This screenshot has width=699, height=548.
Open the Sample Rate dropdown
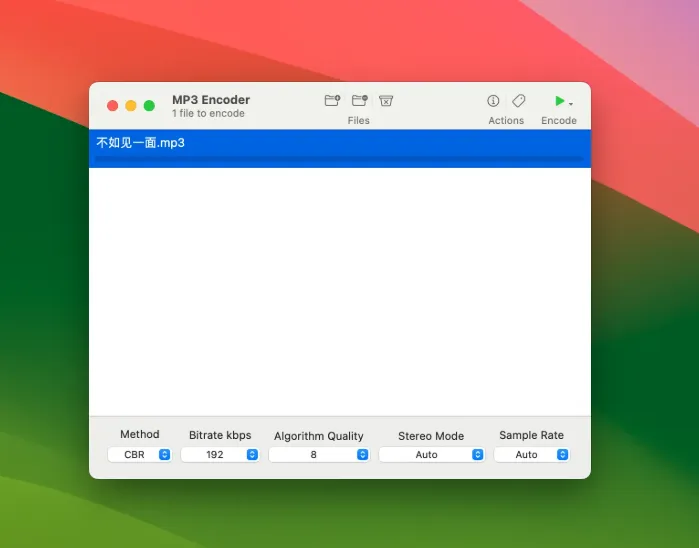pyautogui.click(x=532, y=454)
